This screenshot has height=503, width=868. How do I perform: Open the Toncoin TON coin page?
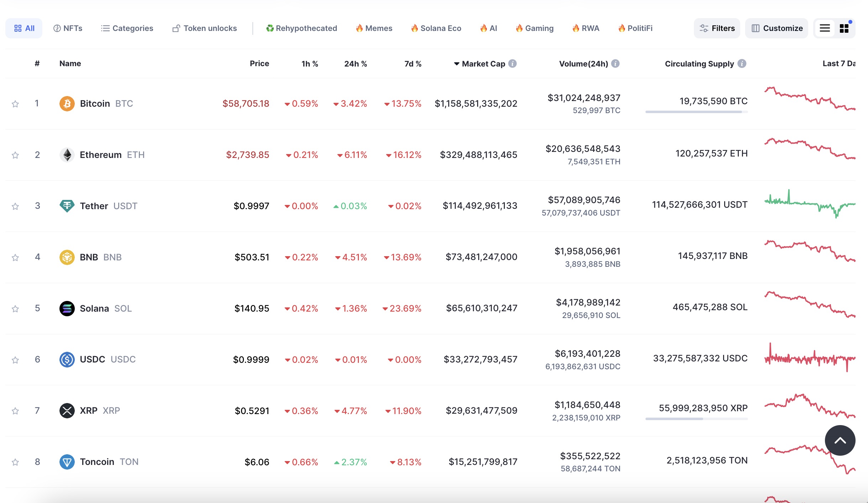(109, 462)
